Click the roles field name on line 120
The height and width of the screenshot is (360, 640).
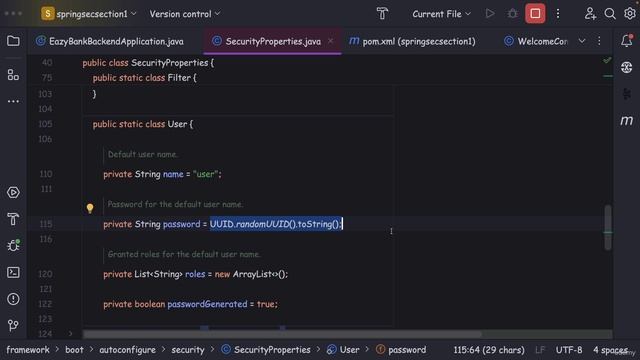pyautogui.click(x=195, y=274)
